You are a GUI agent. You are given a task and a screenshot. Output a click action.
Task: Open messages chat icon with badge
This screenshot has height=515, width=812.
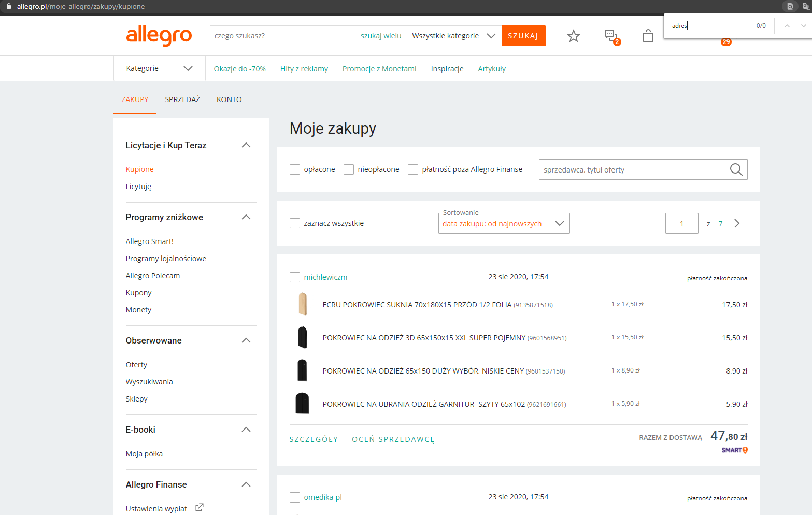(x=612, y=37)
